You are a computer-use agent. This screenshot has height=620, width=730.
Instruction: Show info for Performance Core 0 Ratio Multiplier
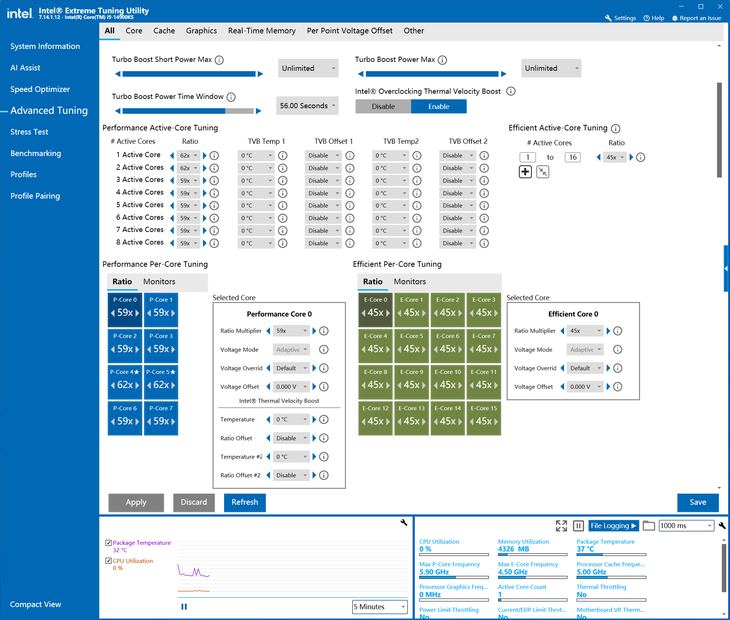pyautogui.click(x=324, y=331)
